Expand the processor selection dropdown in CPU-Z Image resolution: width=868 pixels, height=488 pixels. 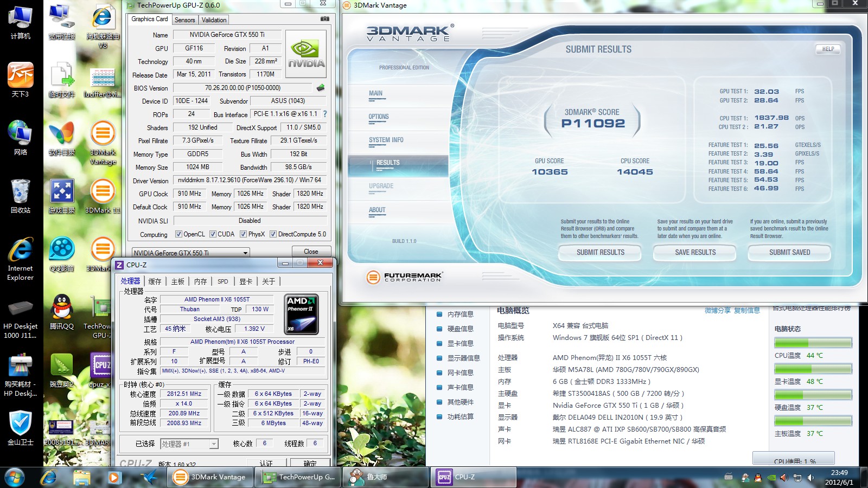pos(214,444)
